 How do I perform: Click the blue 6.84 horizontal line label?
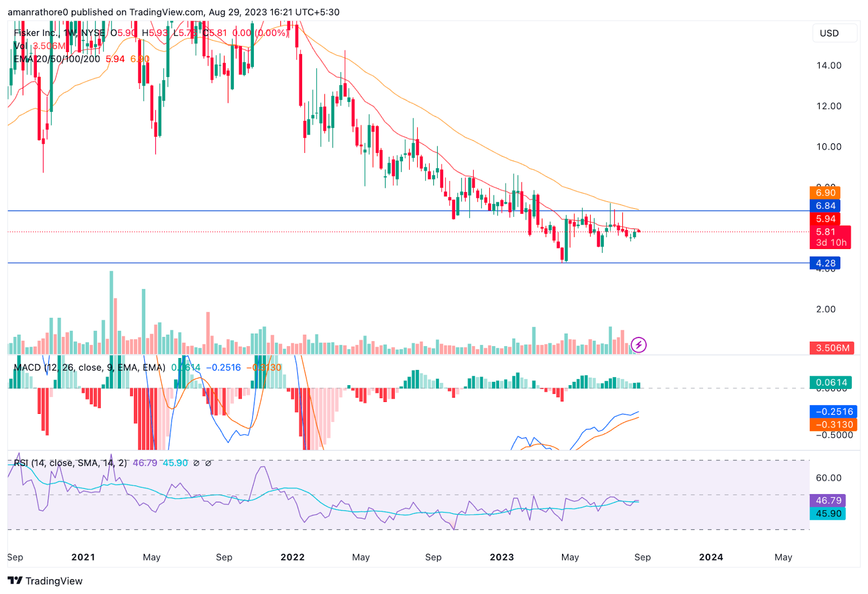click(x=825, y=206)
